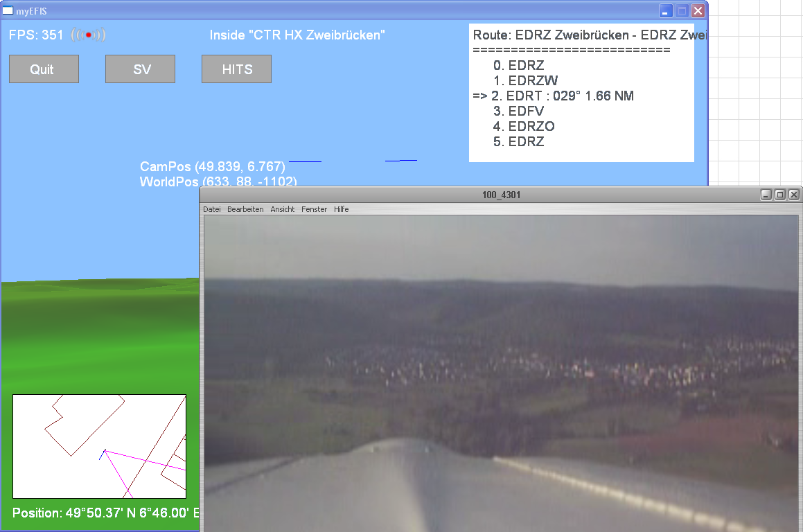
Task: Click the Quit button
Action: (44, 69)
